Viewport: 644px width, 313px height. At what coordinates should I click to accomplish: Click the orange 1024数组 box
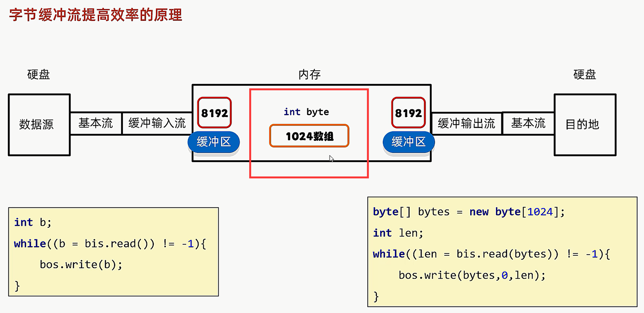[x=309, y=136]
